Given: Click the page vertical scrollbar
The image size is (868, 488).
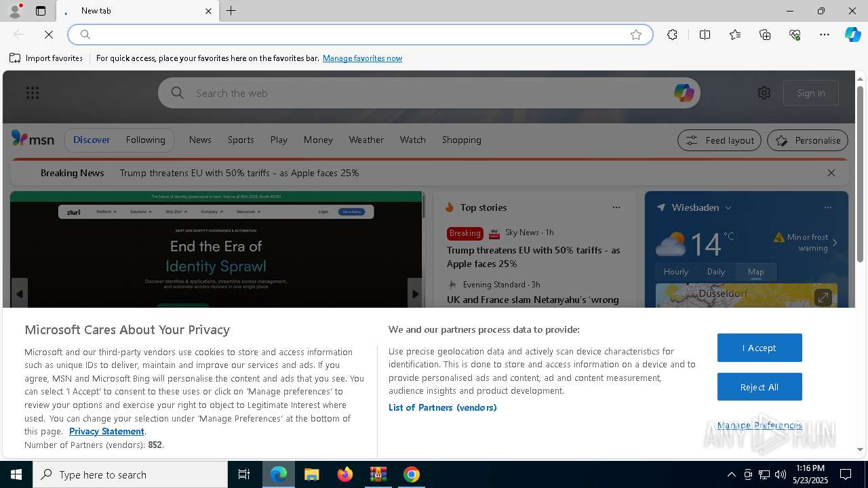Looking at the screenshot, I should pos(860,174).
